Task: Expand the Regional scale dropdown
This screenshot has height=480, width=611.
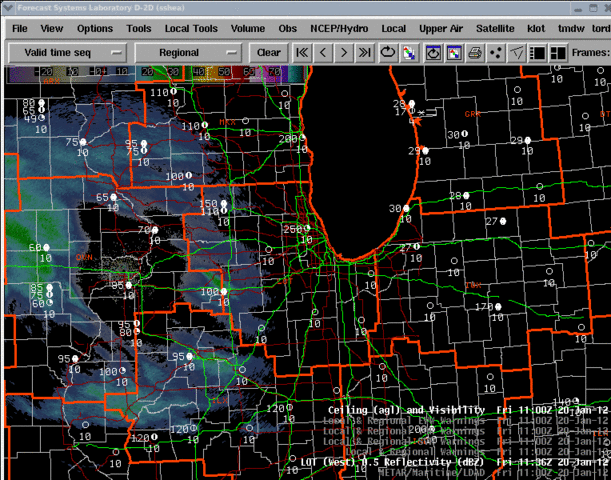Action: (189, 52)
